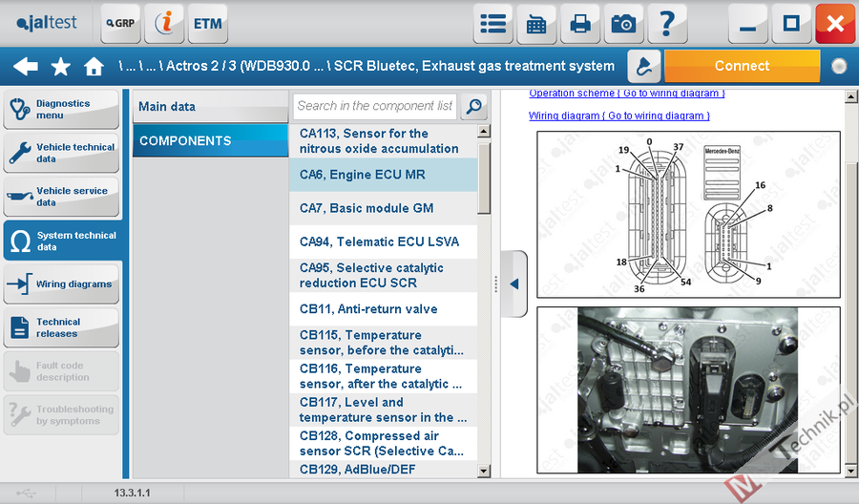Click the USB status icon
Viewport: 859px width, 504px height.
26,493
